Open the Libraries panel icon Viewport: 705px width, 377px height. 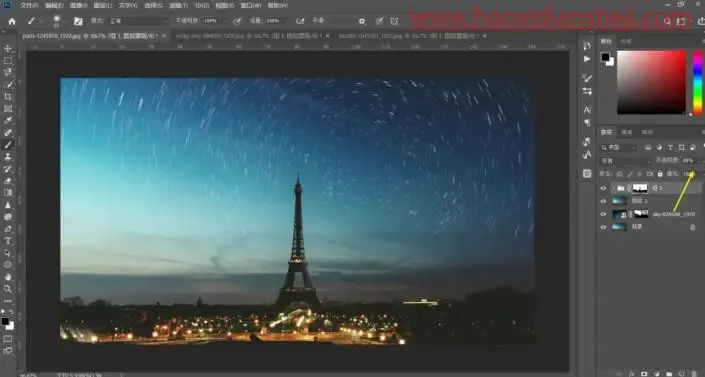(x=587, y=173)
